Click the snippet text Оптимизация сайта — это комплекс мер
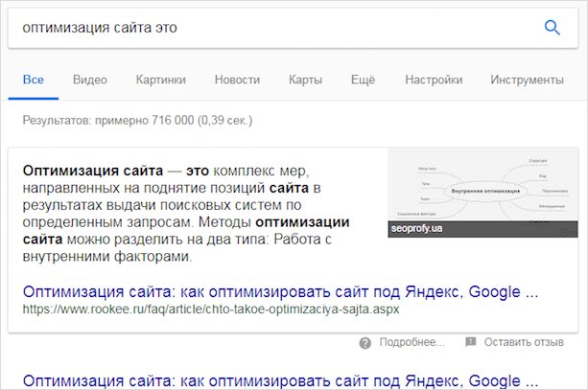 pos(164,171)
